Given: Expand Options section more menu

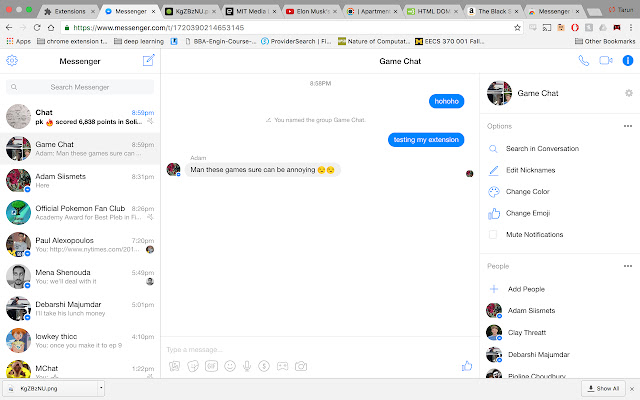Looking at the screenshot, I should point(628,126).
